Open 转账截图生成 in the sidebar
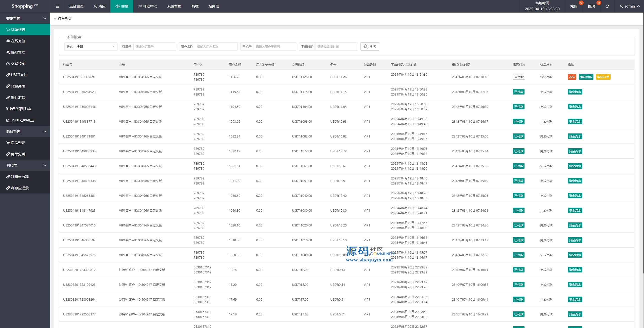This screenshot has height=328, width=644. (20, 109)
